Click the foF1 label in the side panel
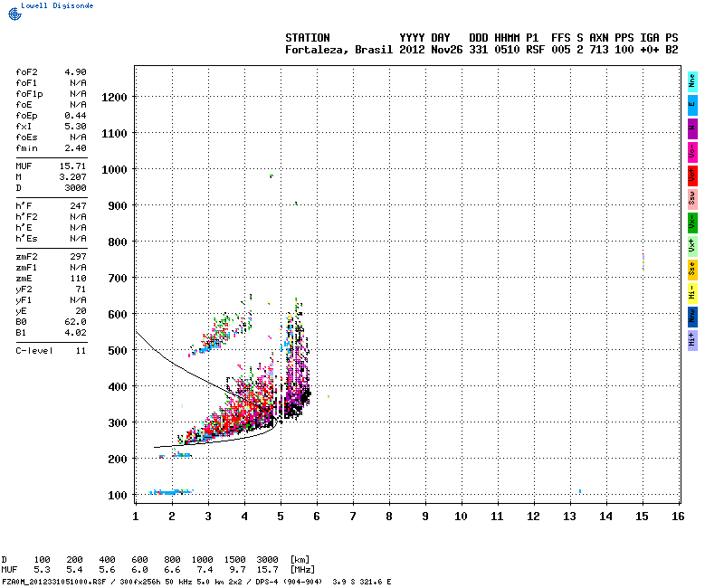This screenshot has width=724, height=588. [27, 83]
